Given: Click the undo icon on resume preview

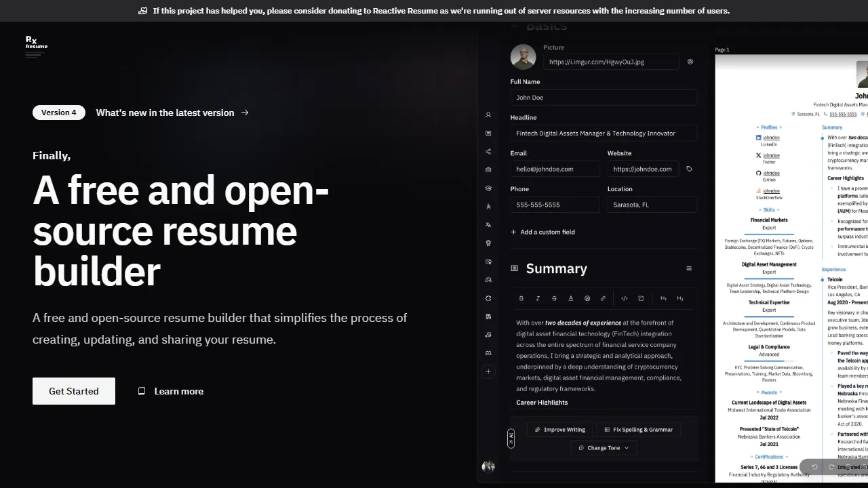Looking at the screenshot, I should (x=814, y=467).
